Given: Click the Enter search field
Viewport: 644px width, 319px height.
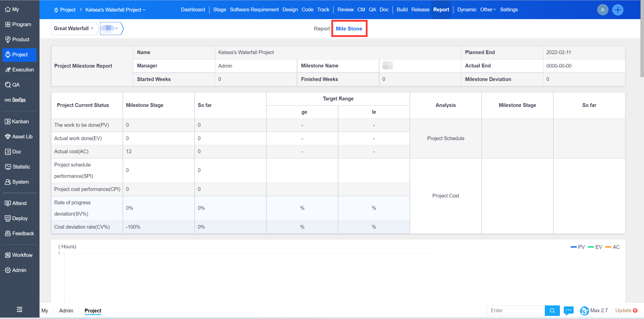Looking at the screenshot, I should coord(515,310).
